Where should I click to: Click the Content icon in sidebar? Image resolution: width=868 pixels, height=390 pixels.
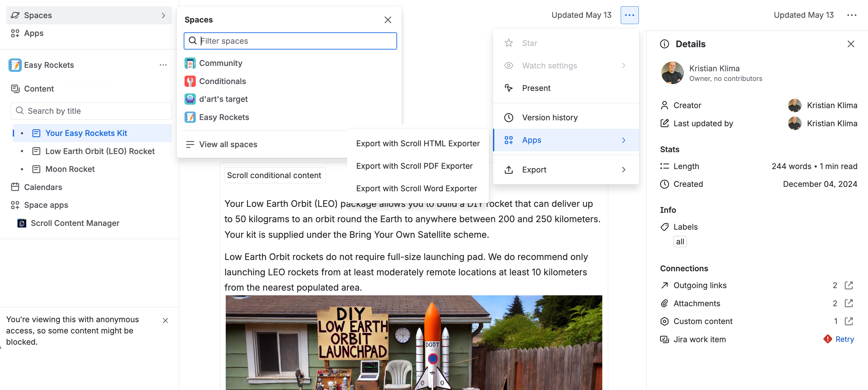(x=15, y=89)
